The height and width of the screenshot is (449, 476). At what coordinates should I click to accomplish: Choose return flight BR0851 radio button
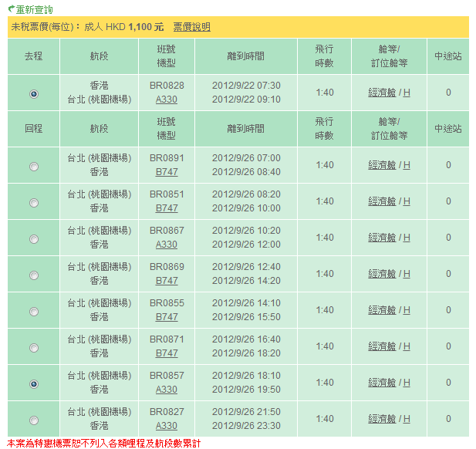(33, 203)
